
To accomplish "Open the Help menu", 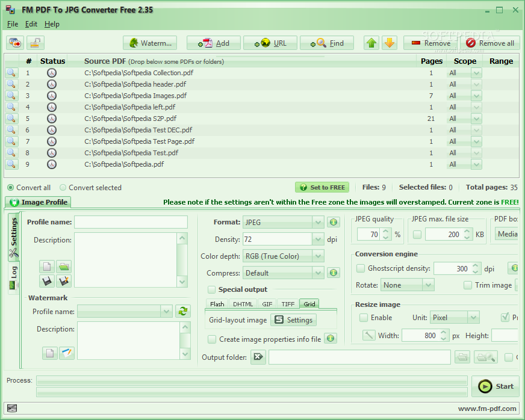I will (x=52, y=24).
